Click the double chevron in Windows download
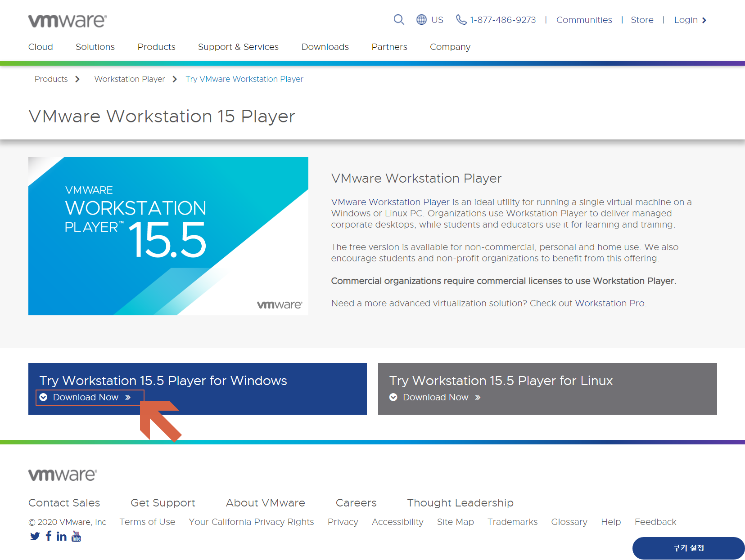Viewport: 745px width, 560px height. click(128, 398)
